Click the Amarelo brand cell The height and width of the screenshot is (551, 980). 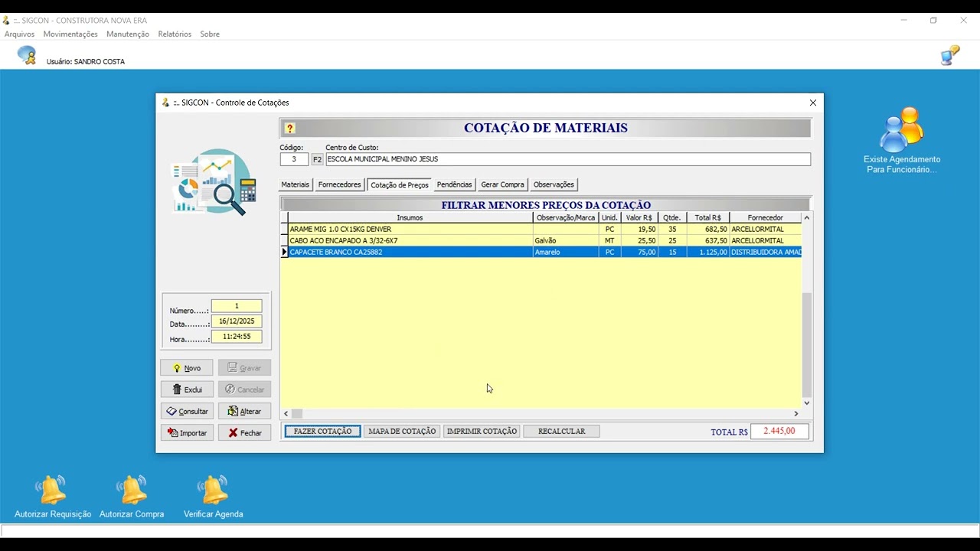[x=566, y=253]
